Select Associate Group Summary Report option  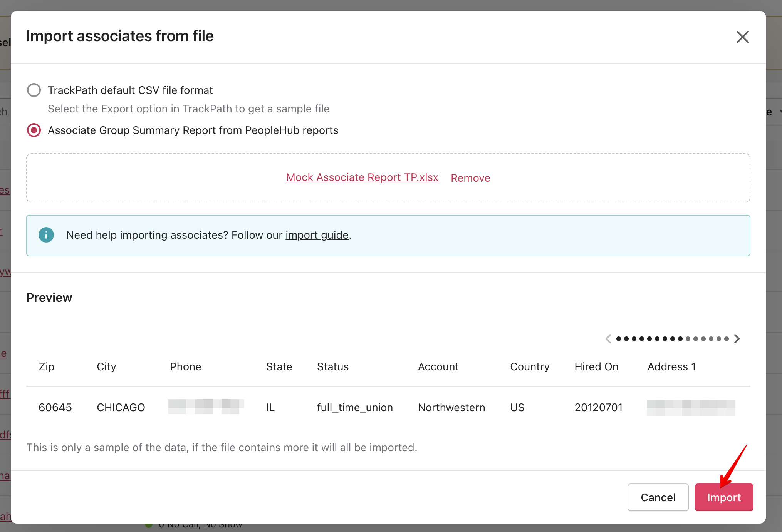click(34, 130)
